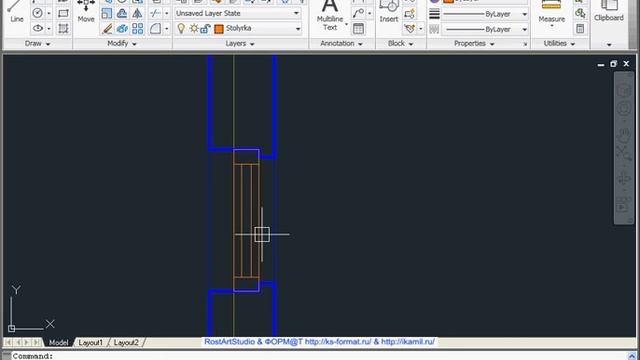
Task: Open the calculator icon in Utilities
Action: tap(580, 29)
